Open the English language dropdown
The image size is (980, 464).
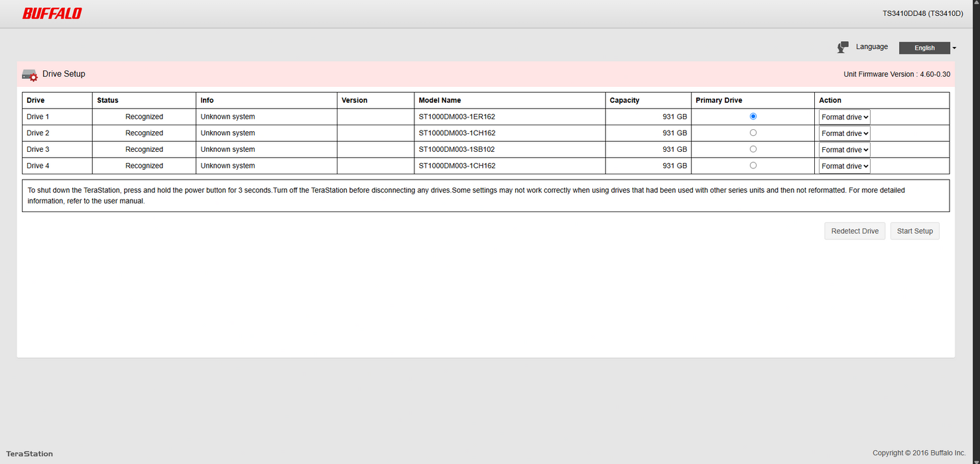click(928, 48)
